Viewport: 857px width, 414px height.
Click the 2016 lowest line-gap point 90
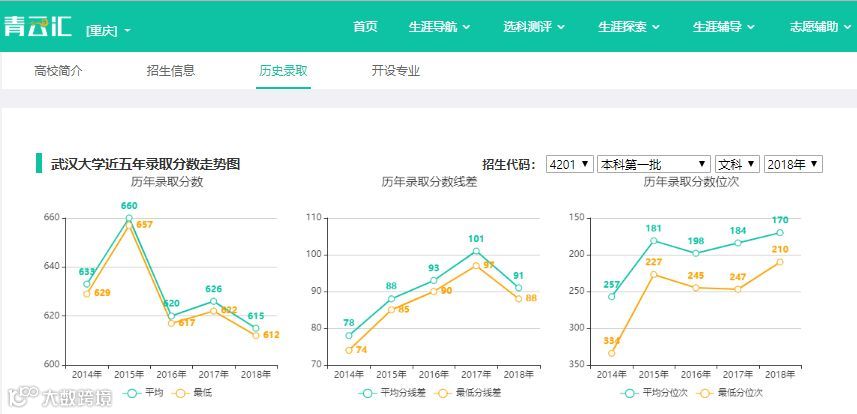coord(433,291)
